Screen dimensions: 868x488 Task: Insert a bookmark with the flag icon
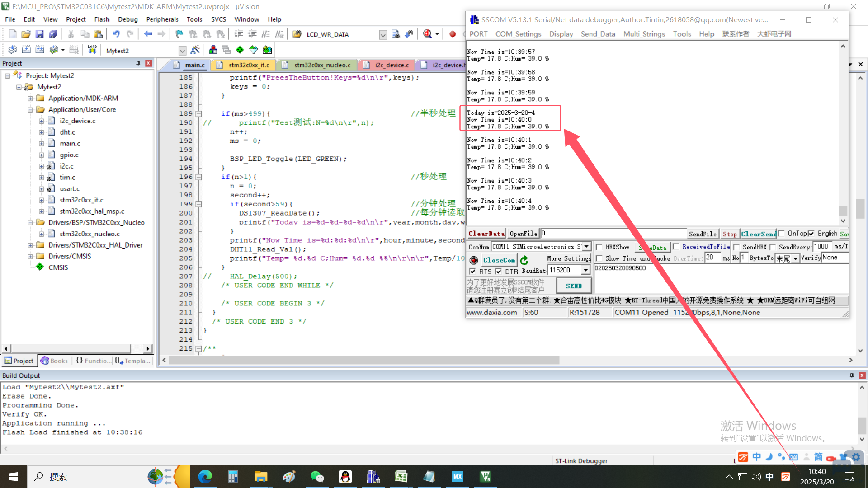tap(179, 34)
